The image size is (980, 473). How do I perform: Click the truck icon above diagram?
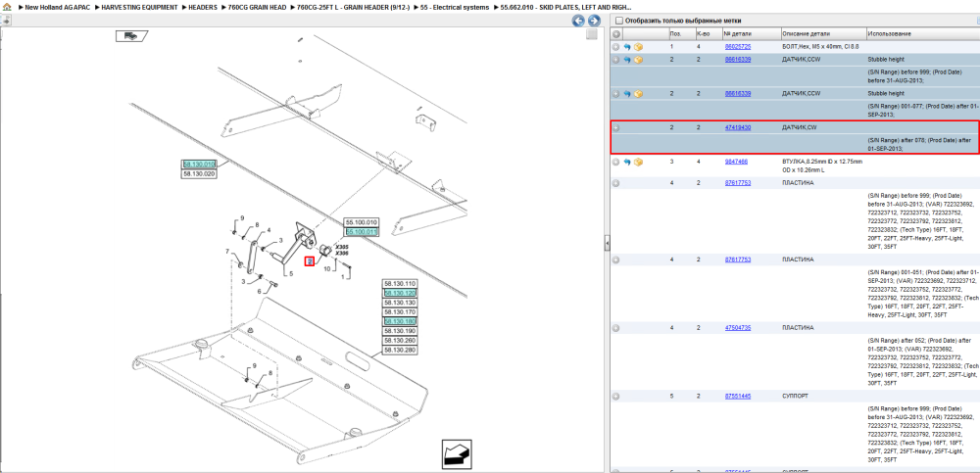[131, 36]
